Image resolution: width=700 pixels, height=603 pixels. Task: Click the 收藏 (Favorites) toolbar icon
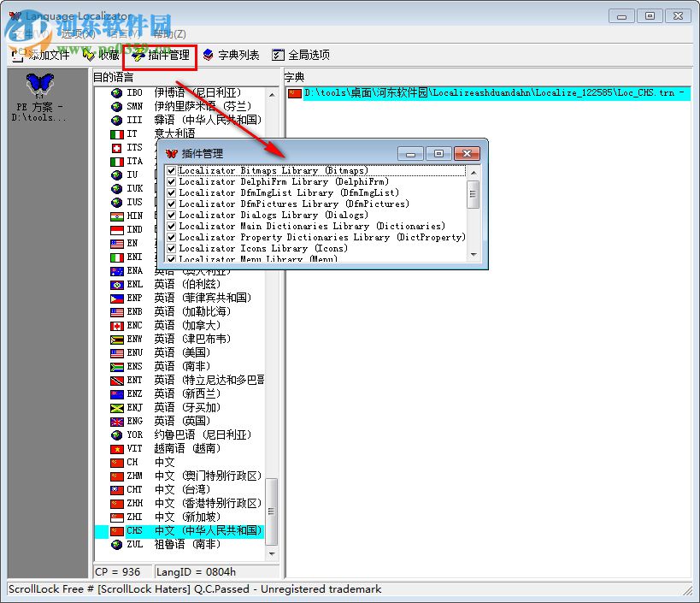coord(101,54)
